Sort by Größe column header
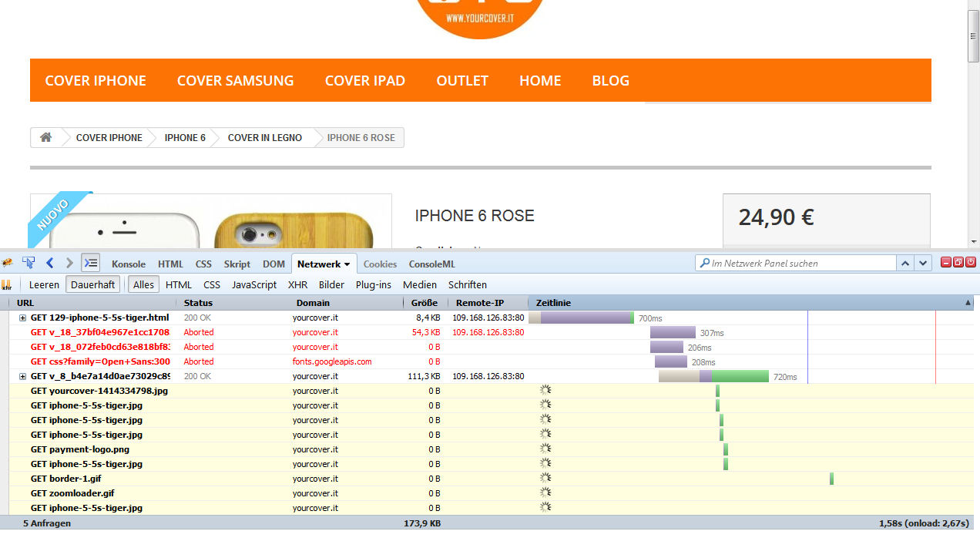This screenshot has width=980, height=558. (x=425, y=303)
